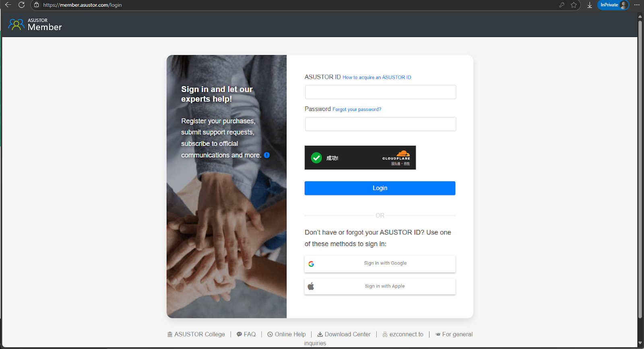Viewport: 644px width, 349px height.
Task: Click the blue info icon after 'and more.'
Action: (267, 155)
